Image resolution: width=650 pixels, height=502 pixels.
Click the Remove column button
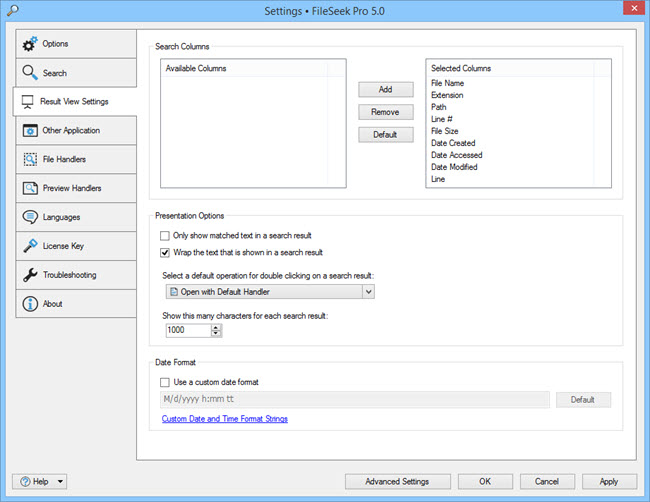pyautogui.click(x=386, y=112)
